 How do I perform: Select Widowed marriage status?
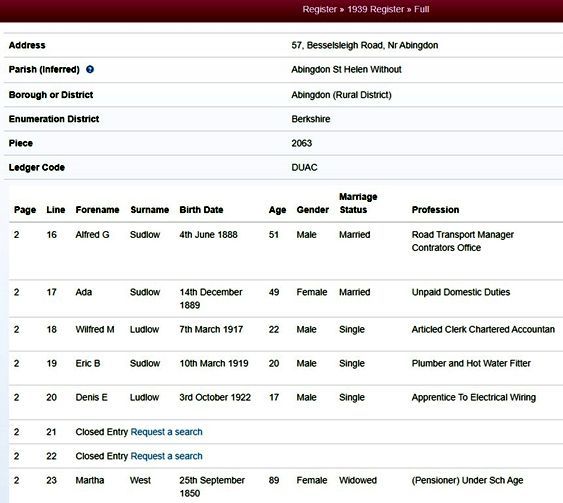click(358, 480)
